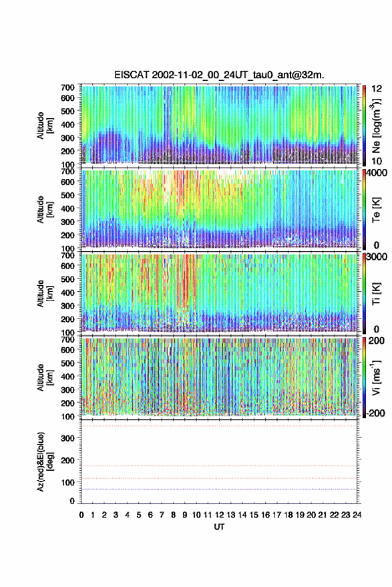Click the -200 label on the Vi scale
The width and height of the screenshot is (392, 587).
pos(376,413)
